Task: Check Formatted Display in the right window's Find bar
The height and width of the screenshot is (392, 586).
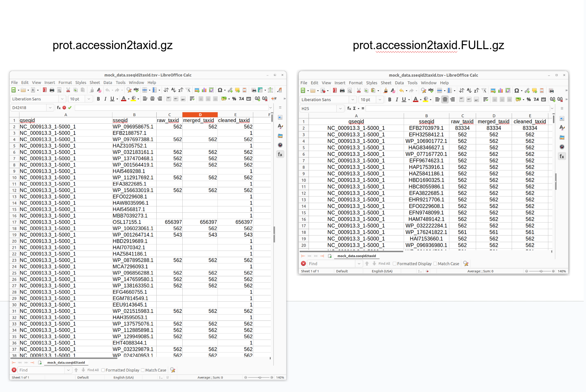Action: (x=394, y=263)
